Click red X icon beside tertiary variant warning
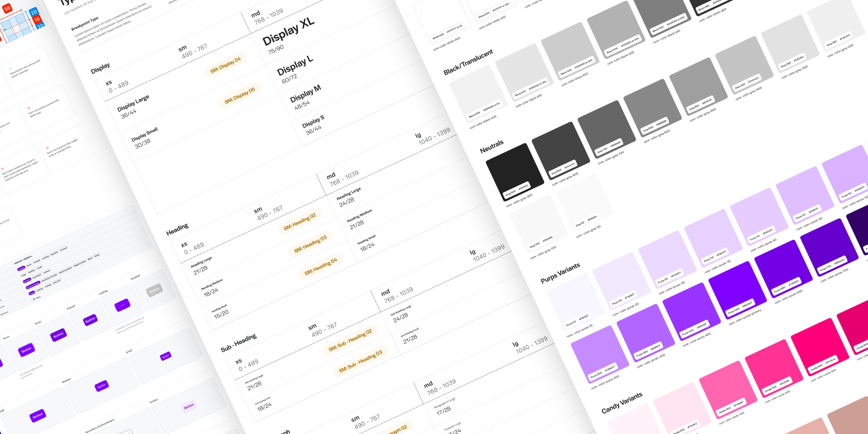Viewport: 868px width, 434px height. 29,108
